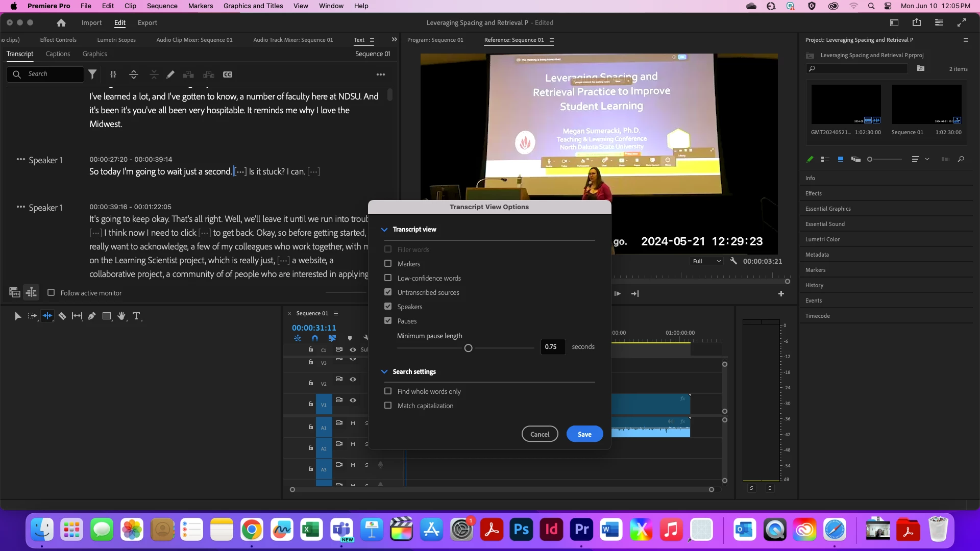Image resolution: width=980 pixels, height=551 pixels.
Task: Check Find whole words only
Action: click(x=388, y=391)
